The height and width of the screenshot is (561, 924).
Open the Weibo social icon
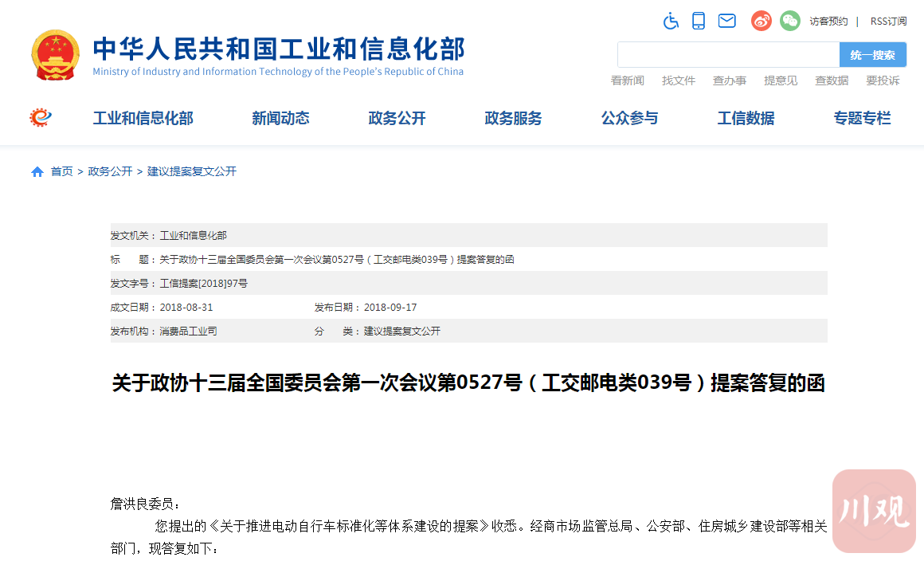[x=762, y=22]
